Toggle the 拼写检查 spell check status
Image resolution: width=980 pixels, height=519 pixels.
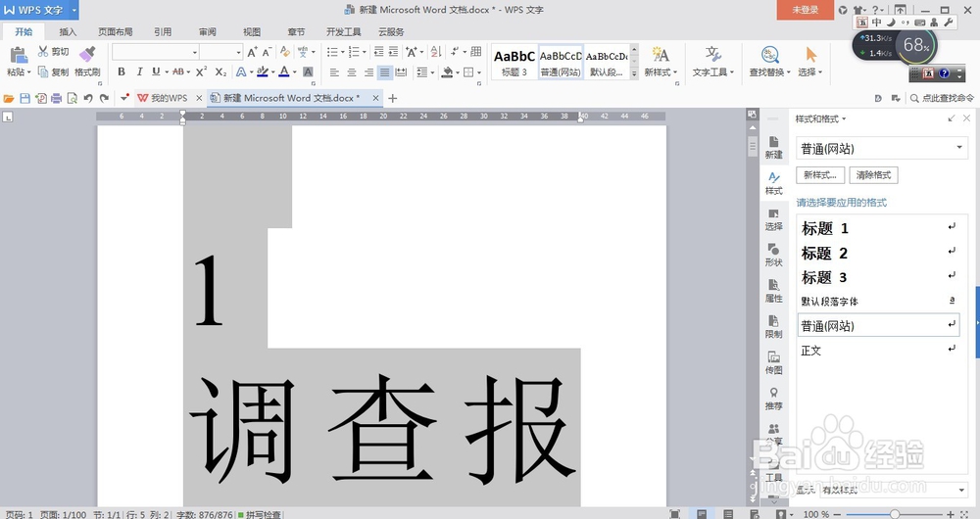point(259,514)
